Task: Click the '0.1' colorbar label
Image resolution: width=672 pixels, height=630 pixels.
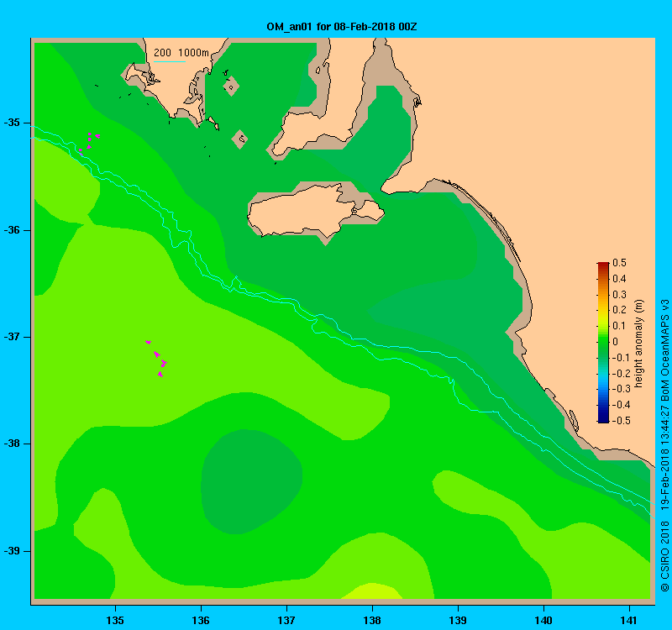Action: pos(619,326)
